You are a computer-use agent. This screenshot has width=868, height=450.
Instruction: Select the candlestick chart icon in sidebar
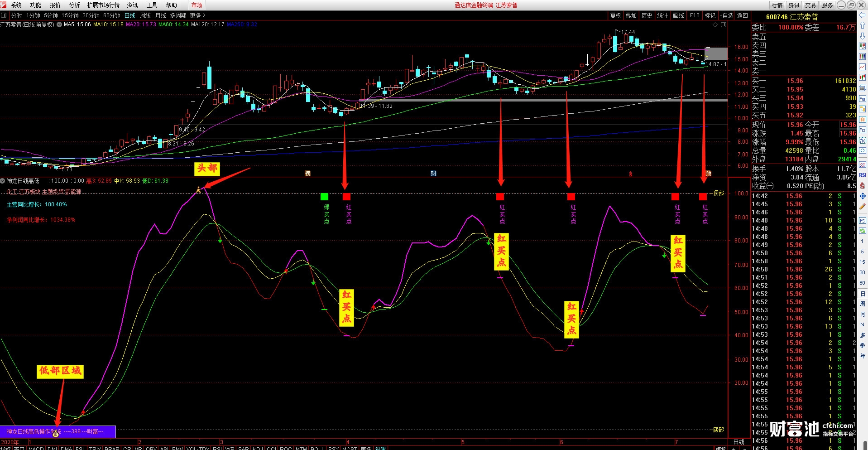point(862,77)
